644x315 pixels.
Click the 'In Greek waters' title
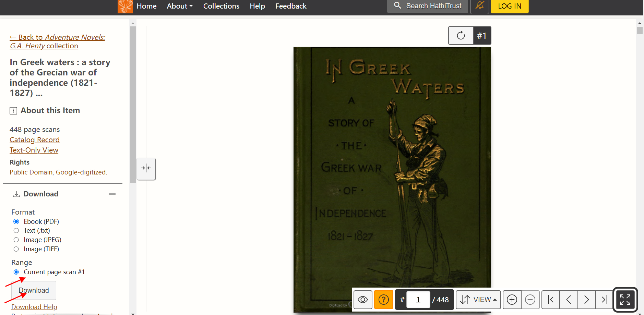pyautogui.click(x=60, y=77)
